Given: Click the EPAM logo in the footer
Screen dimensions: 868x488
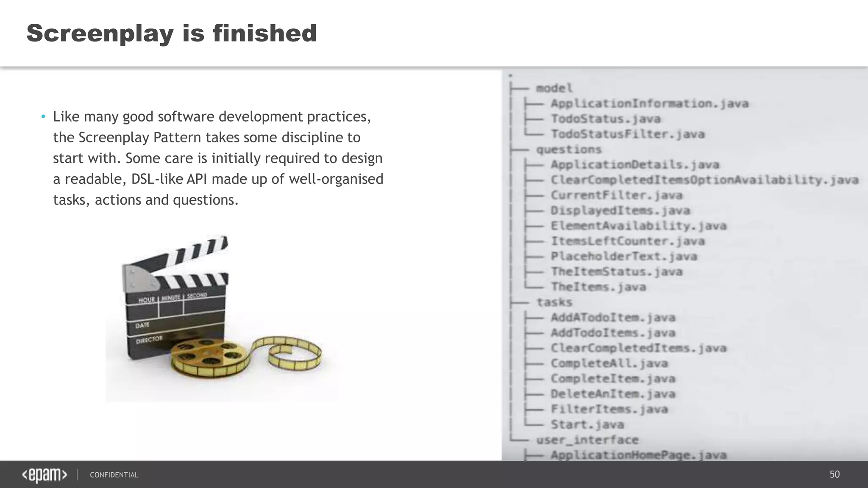Looking at the screenshot, I should tap(45, 475).
